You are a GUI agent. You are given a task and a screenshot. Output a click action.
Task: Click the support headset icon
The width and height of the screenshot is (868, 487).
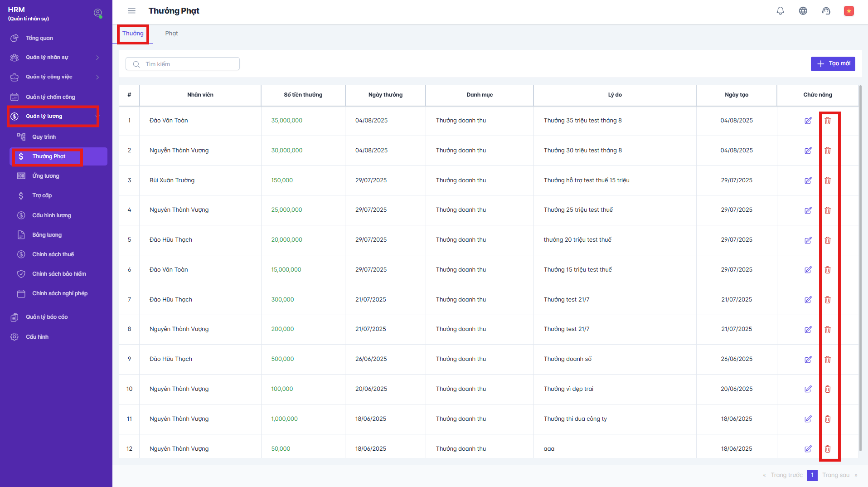[x=826, y=11]
